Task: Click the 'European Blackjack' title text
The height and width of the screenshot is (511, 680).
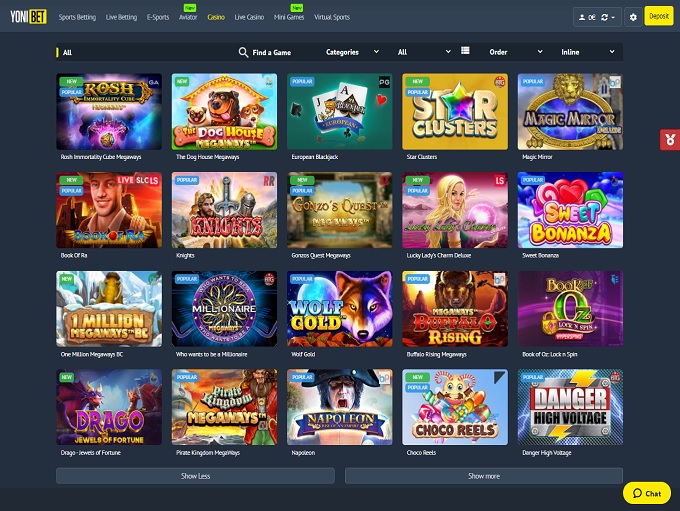Action: coord(314,157)
